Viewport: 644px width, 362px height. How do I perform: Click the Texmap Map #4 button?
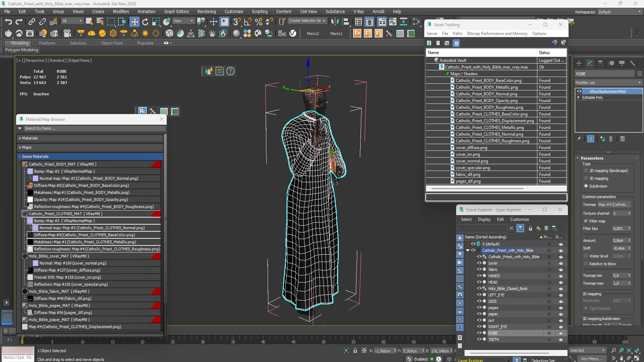point(614,204)
